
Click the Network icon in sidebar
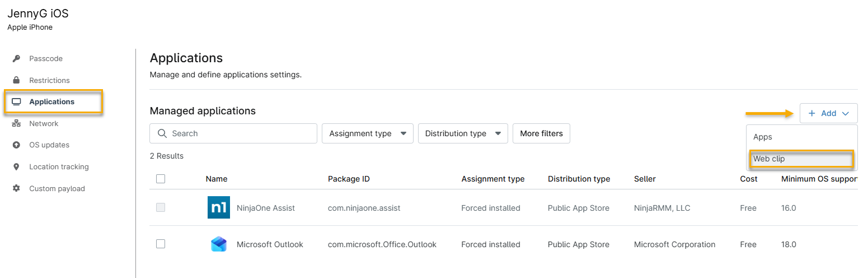pos(17,124)
